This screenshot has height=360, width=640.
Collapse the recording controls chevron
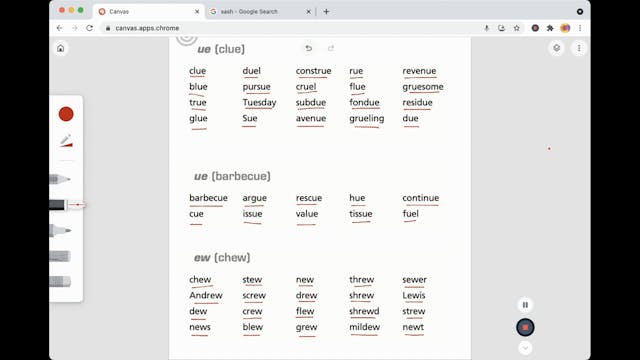(525, 348)
